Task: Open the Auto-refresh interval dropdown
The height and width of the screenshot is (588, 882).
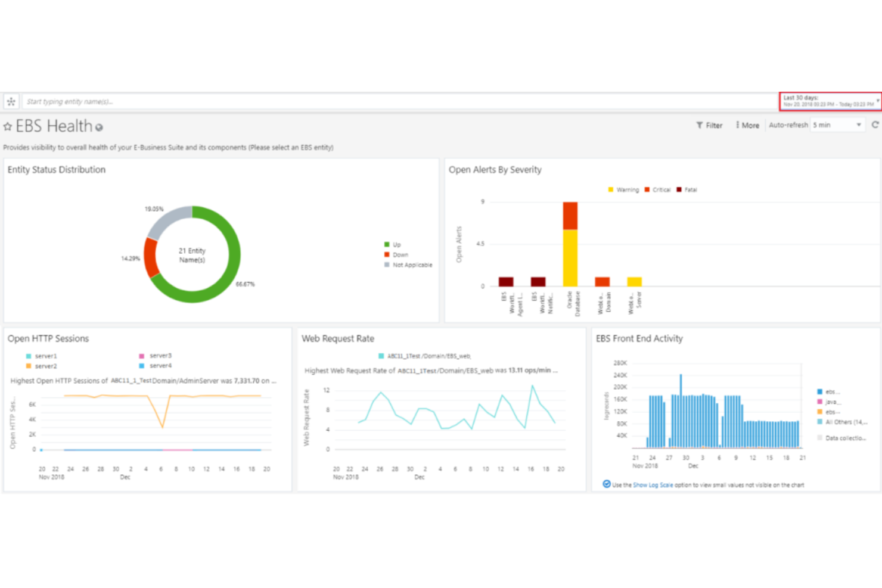Action: [858, 125]
